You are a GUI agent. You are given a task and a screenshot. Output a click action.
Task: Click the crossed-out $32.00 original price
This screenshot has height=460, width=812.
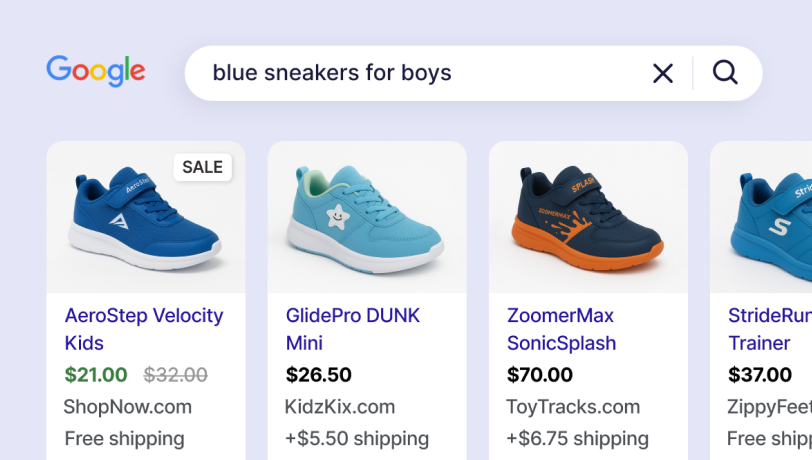pyautogui.click(x=176, y=375)
